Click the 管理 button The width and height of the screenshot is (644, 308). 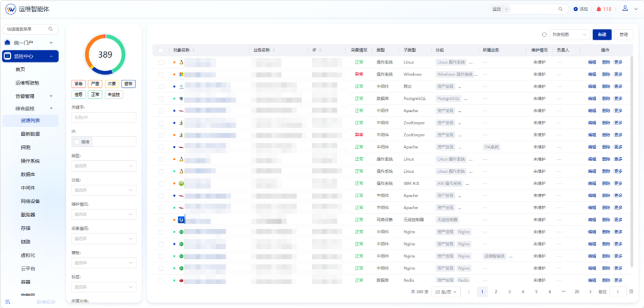pyautogui.click(x=623, y=35)
